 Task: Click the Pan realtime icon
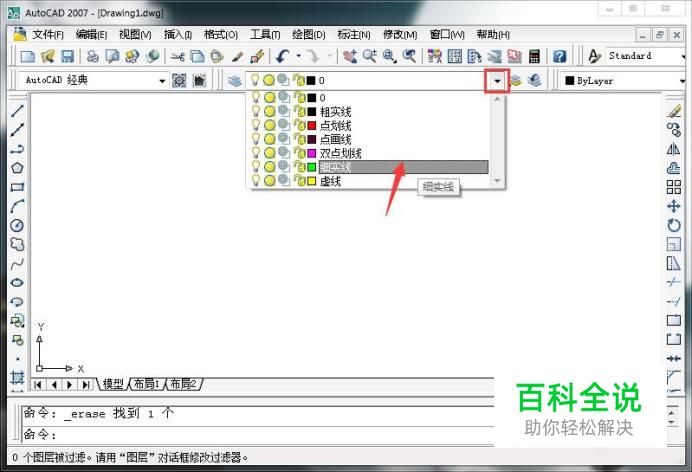coord(350,56)
